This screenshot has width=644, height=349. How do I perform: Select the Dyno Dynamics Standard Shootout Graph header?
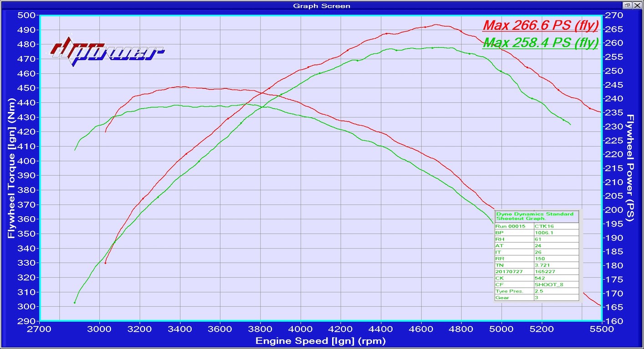[537, 216]
